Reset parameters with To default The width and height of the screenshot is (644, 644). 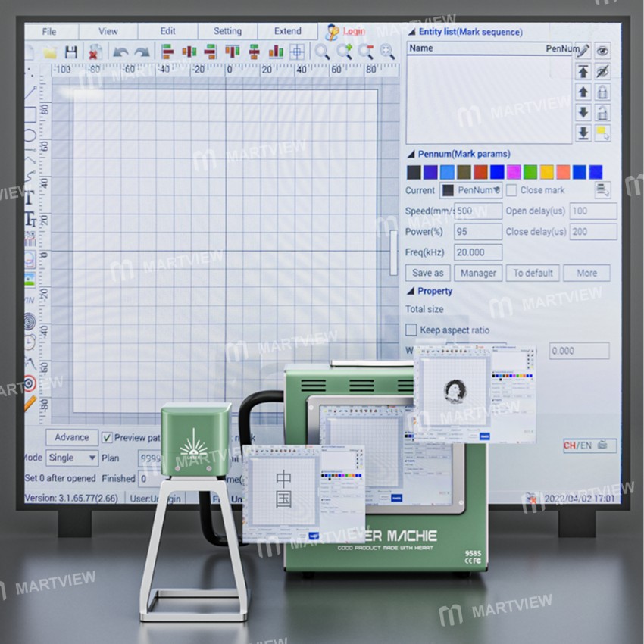tap(533, 273)
